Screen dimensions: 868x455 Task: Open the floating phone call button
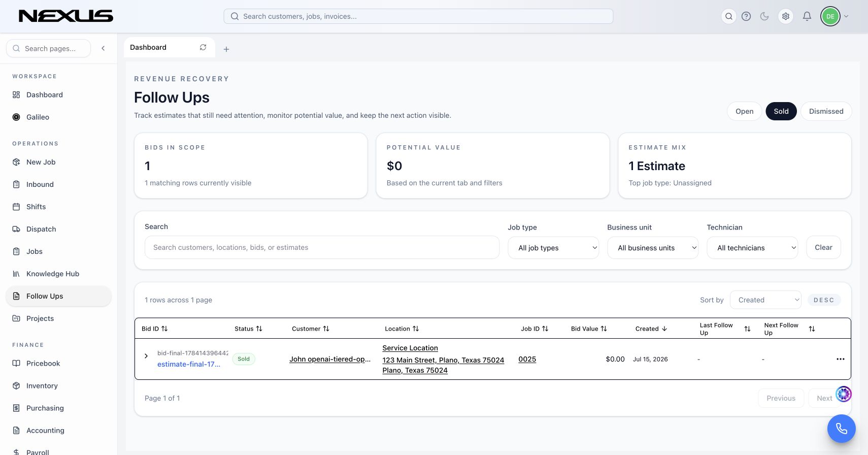click(842, 429)
